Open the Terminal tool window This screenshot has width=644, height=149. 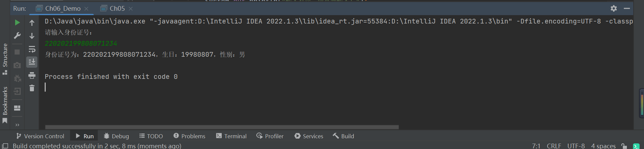click(231, 136)
